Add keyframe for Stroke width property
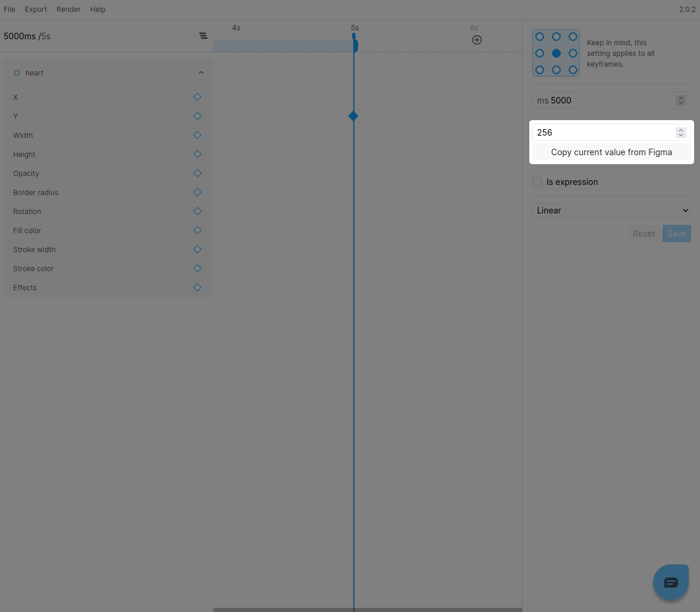Viewport: 700px width, 612px height. point(197,249)
